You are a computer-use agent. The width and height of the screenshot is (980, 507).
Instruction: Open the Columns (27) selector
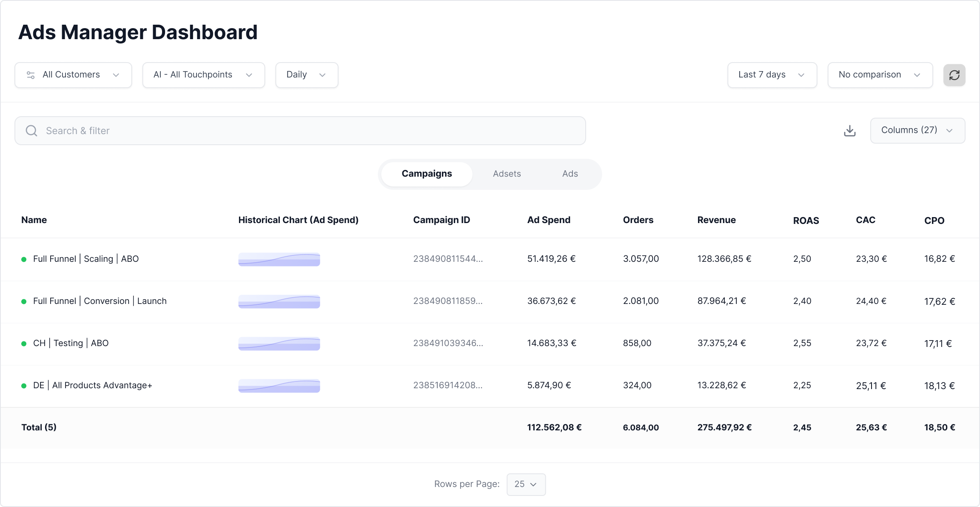[x=917, y=131]
